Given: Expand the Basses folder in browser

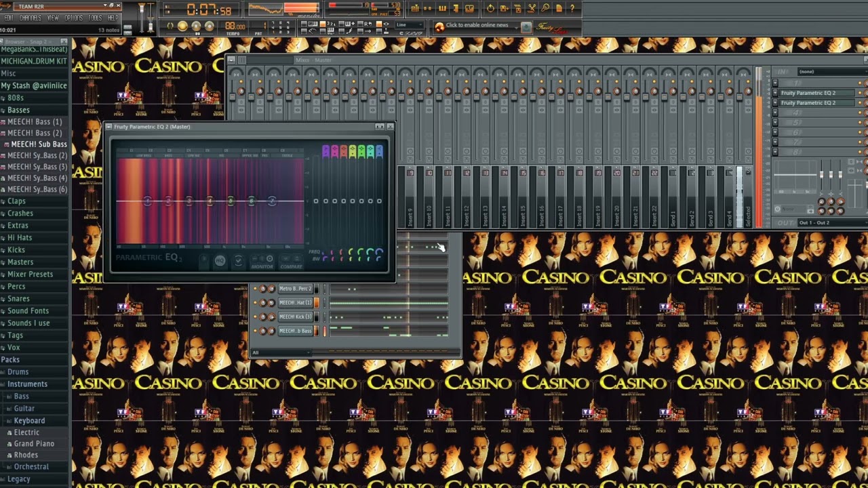Looking at the screenshot, I should click(18, 110).
